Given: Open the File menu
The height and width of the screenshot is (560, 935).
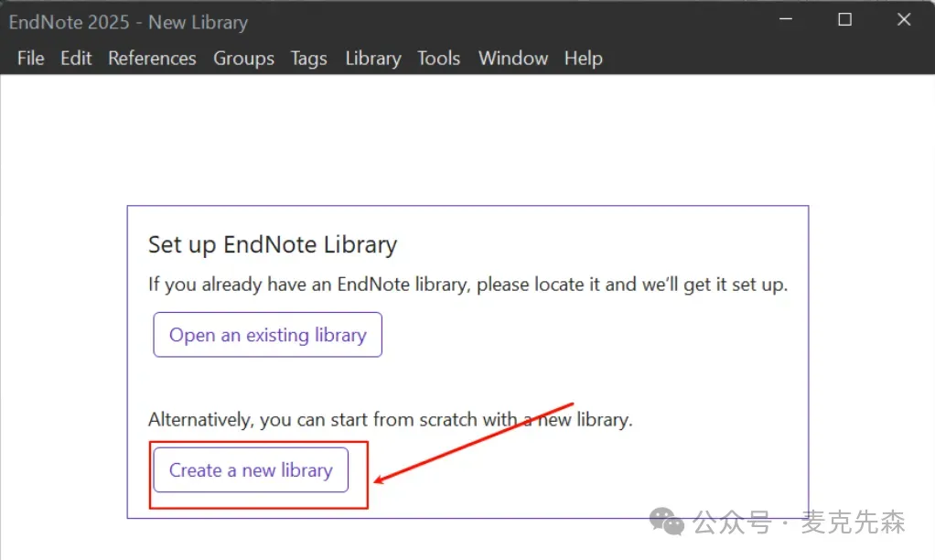Looking at the screenshot, I should click(30, 58).
